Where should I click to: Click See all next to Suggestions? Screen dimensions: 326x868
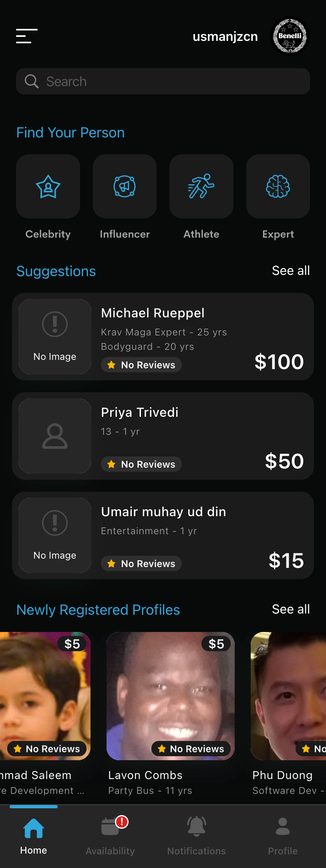291,270
